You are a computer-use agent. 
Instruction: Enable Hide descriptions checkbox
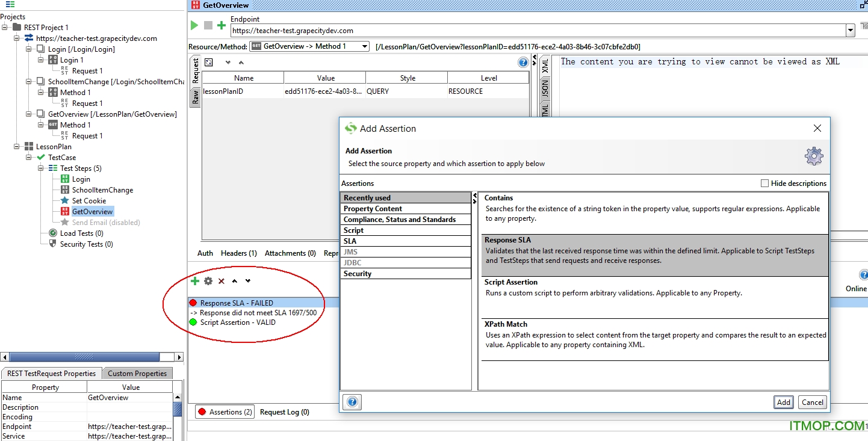[764, 183]
